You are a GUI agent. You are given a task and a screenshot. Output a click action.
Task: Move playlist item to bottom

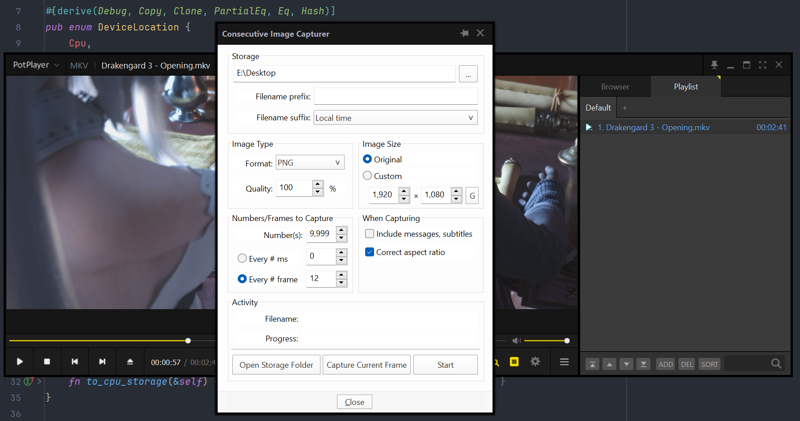pyautogui.click(x=644, y=364)
